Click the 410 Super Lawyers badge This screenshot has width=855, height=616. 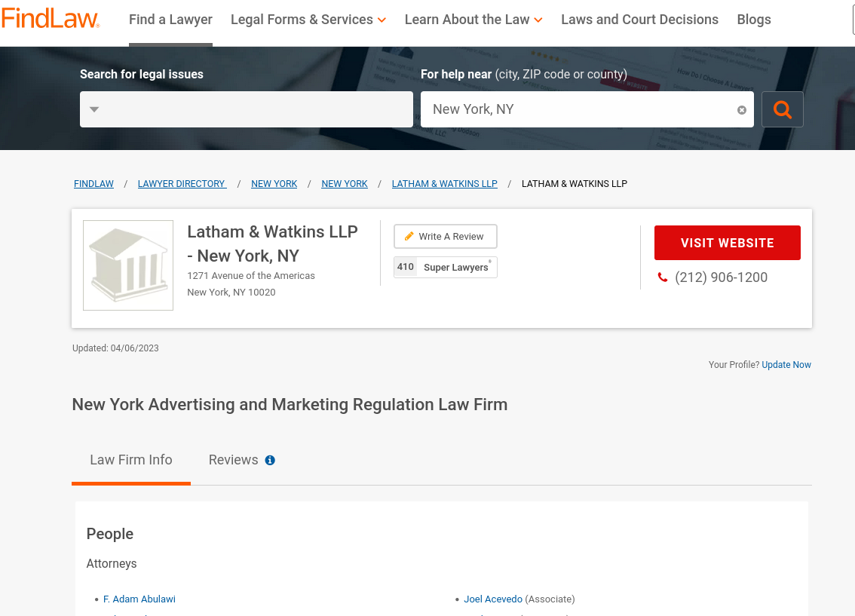pyautogui.click(x=446, y=267)
